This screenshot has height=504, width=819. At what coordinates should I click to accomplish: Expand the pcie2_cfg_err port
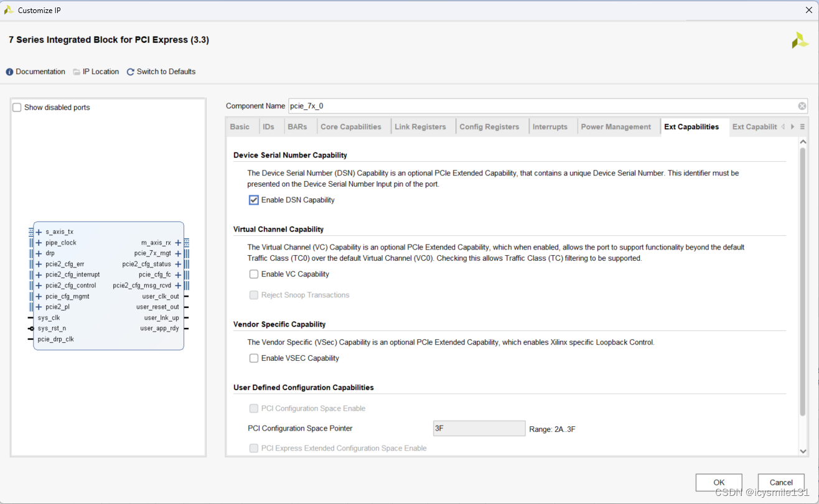pyautogui.click(x=39, y=264)
